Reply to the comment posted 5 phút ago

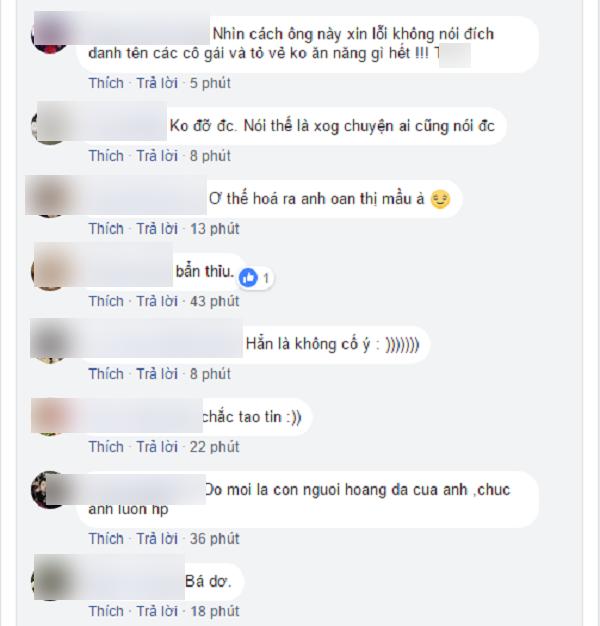click(157, 83)
